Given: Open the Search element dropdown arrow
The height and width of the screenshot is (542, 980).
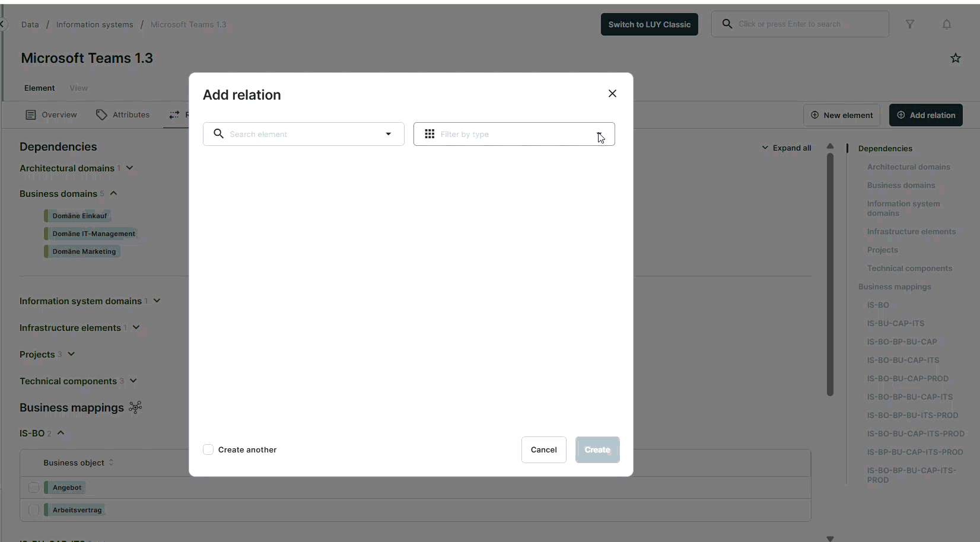Looking at the screenshot, I should click(389, 134).
